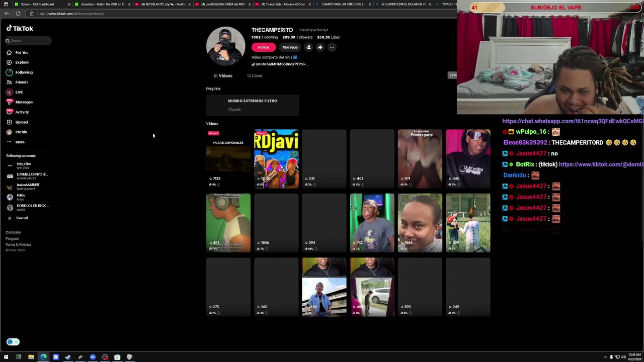
Task: Click the TikTok logo
Action: pos(20,29)
